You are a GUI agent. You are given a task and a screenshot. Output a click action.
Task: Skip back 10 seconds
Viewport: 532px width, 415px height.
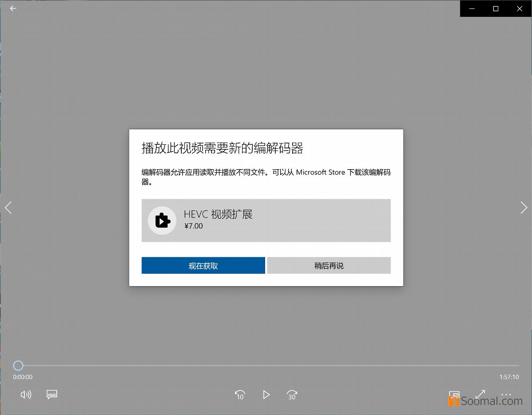[x=240, y=395]
